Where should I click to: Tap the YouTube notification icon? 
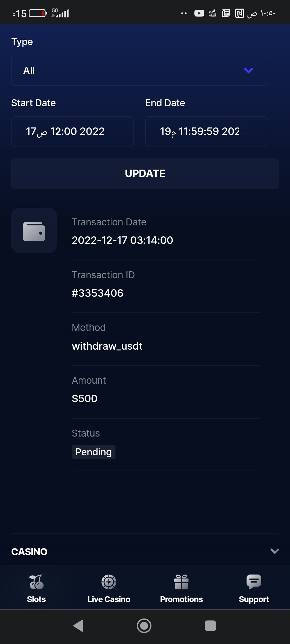coord(199,13)
